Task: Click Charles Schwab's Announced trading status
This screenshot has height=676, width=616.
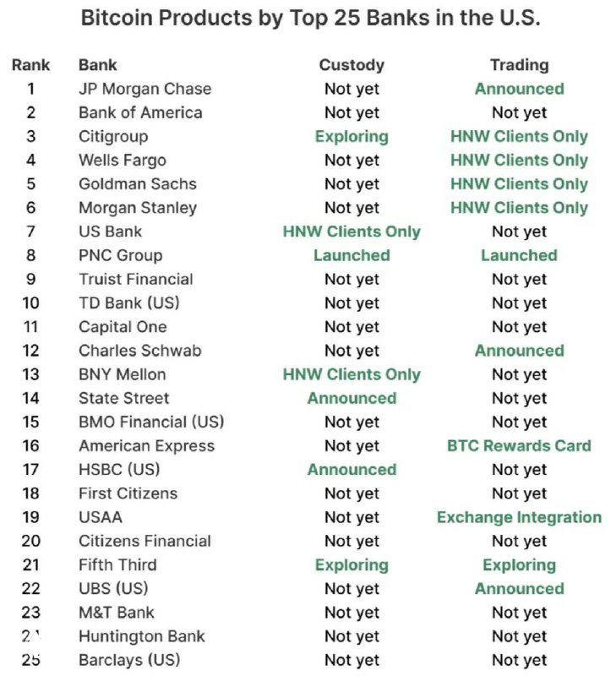Action: (519, 351)
